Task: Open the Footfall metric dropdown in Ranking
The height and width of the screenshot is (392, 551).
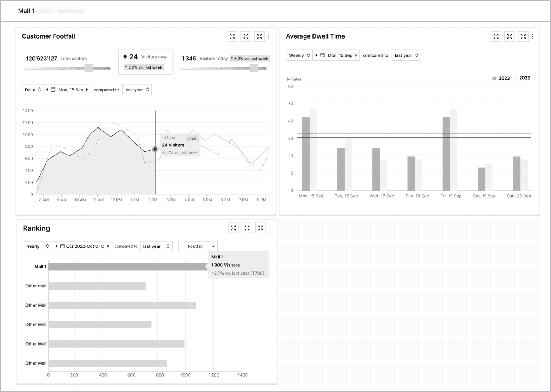Action: (x=201, y=246)
